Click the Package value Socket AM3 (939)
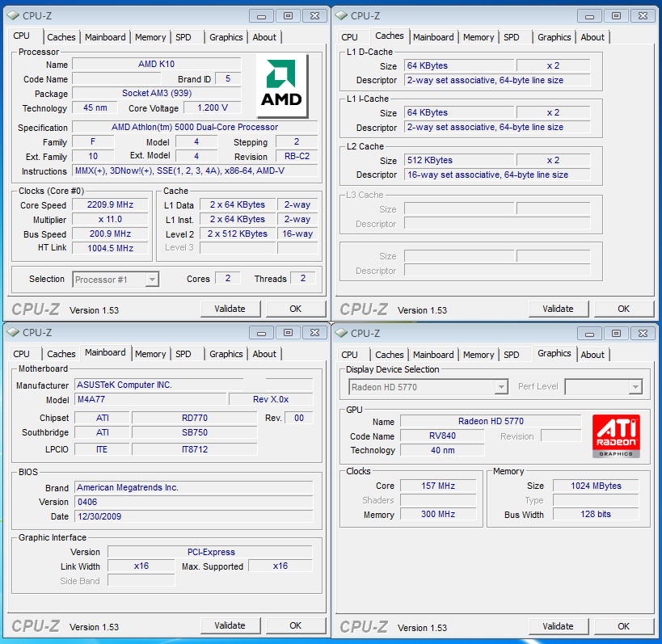Screen dimensions: 662x644 (x=157, y=93)
